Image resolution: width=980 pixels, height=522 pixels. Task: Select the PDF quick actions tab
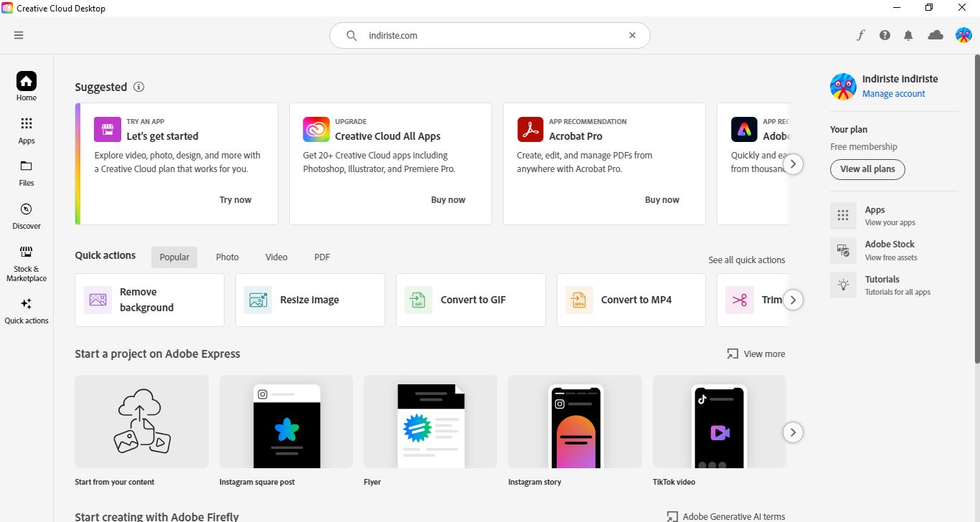(x=322, y=257)
